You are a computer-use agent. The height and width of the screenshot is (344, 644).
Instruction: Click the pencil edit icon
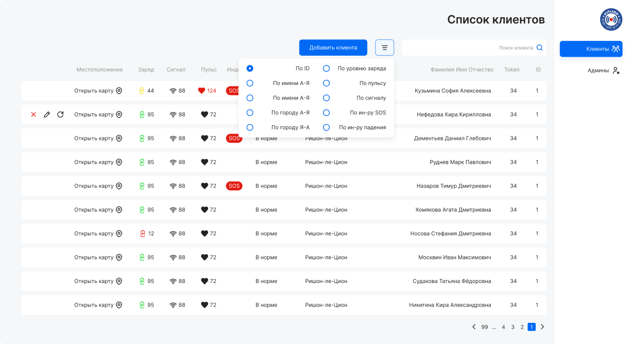[x=47, y=114]
